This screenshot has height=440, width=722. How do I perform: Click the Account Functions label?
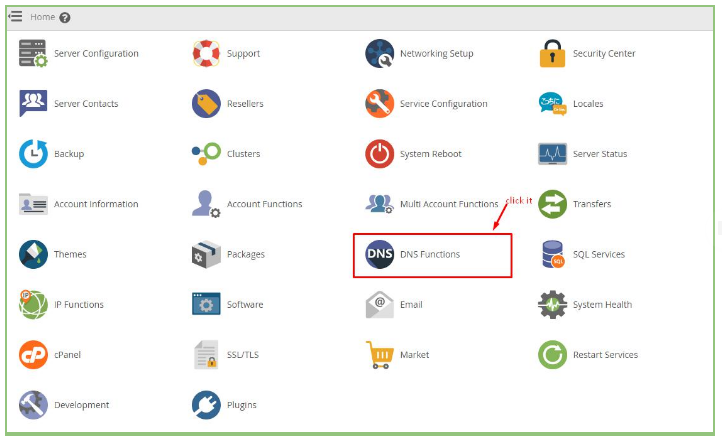click(264, 204)
